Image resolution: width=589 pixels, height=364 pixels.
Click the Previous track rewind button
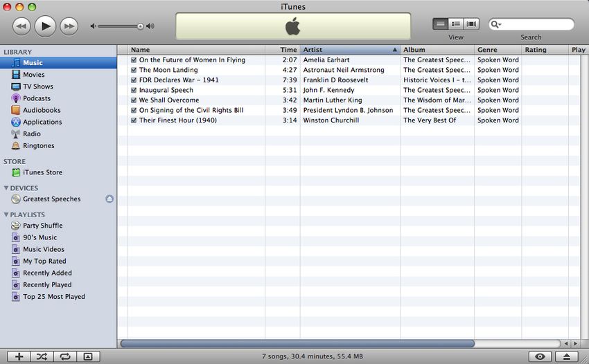pyautogui.click(x=21, y=26)
